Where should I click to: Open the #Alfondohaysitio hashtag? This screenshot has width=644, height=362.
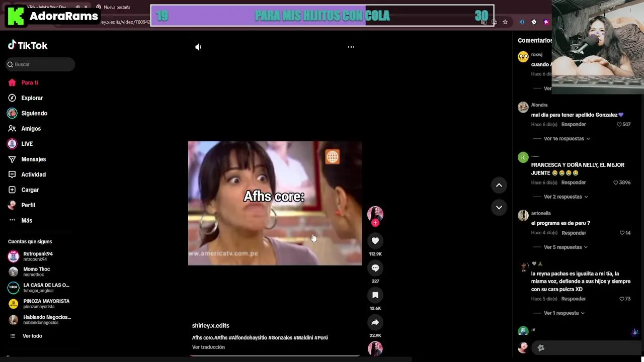click(x=248, y=338)
